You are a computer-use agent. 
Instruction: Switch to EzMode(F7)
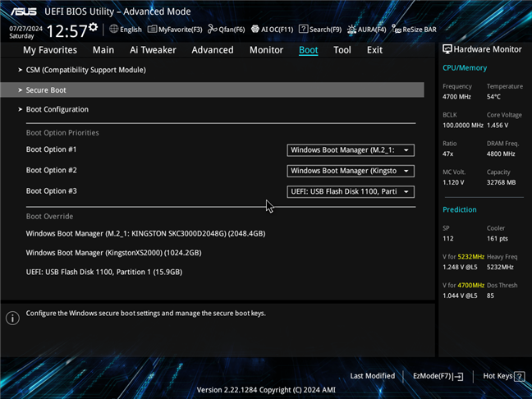[438, 376]
